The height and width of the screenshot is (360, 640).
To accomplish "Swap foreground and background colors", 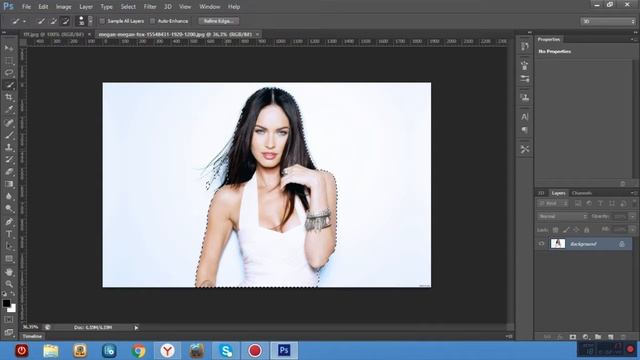I will click(x=13, y=294).
